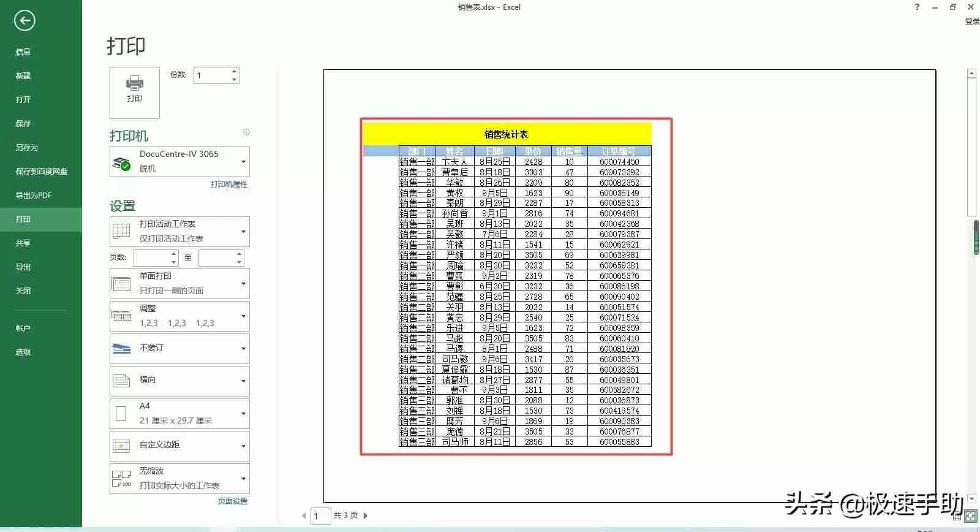Open the 页面设置 link
Image resolution: width=980 pixels, height=532 pixels.
pyautogui.click(x=233, y=501)
